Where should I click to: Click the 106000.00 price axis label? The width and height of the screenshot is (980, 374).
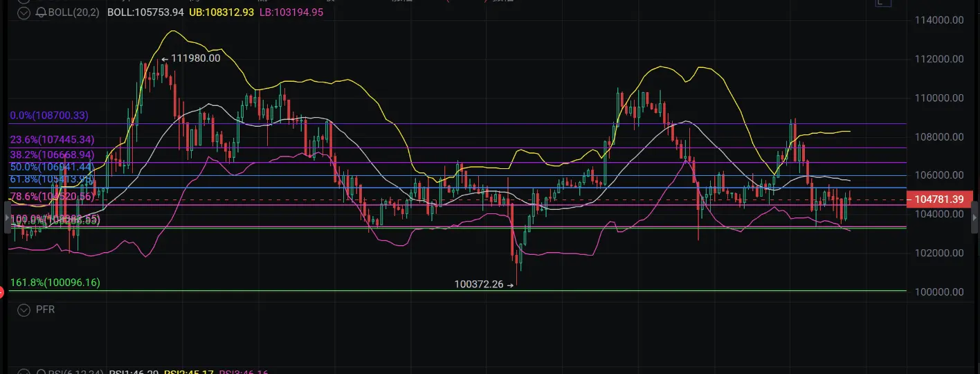938,175
